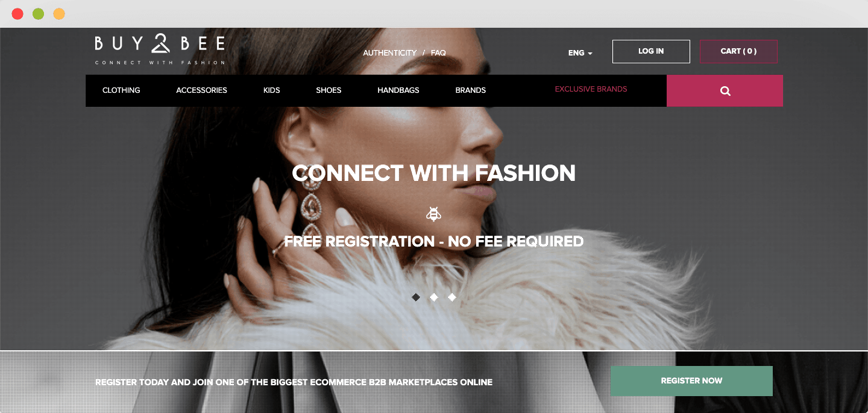Open the Clothing menu
This screenshot has width=868, height=413.
tap(121, 90)
